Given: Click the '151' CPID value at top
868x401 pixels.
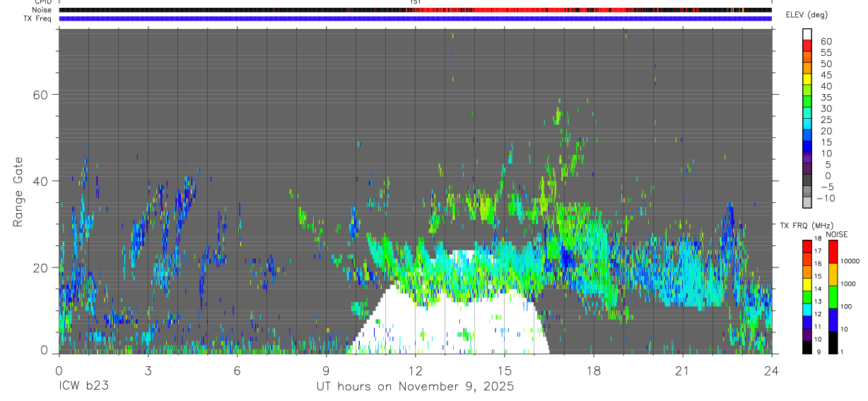Looking at the screenshot, I should 415,2.
